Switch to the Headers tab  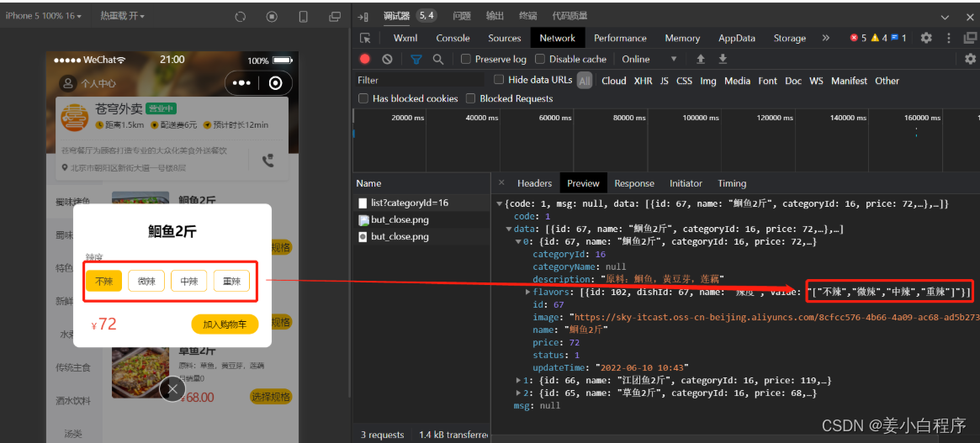click(534, 183)
